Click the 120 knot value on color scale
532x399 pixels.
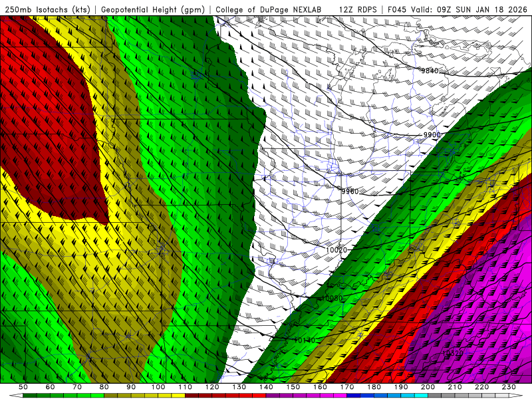(212, 387)
